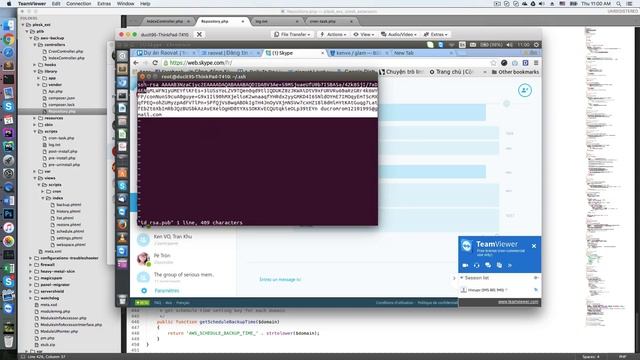Viewport: 640px width, 360px height.
Task: Open Actions dropdown in TeamViewer toolbar
Action: point(333,34)
